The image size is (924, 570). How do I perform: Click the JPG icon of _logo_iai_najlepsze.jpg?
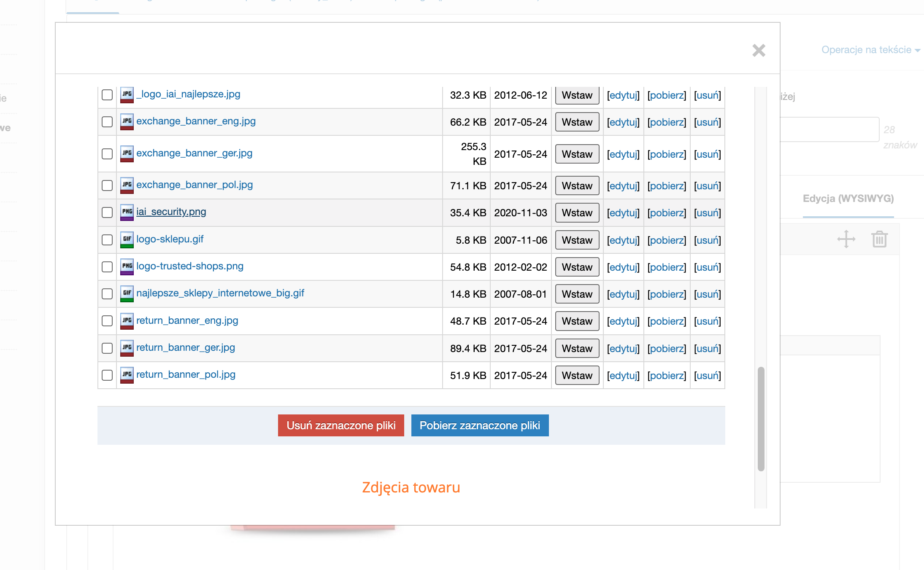(127, 95)
